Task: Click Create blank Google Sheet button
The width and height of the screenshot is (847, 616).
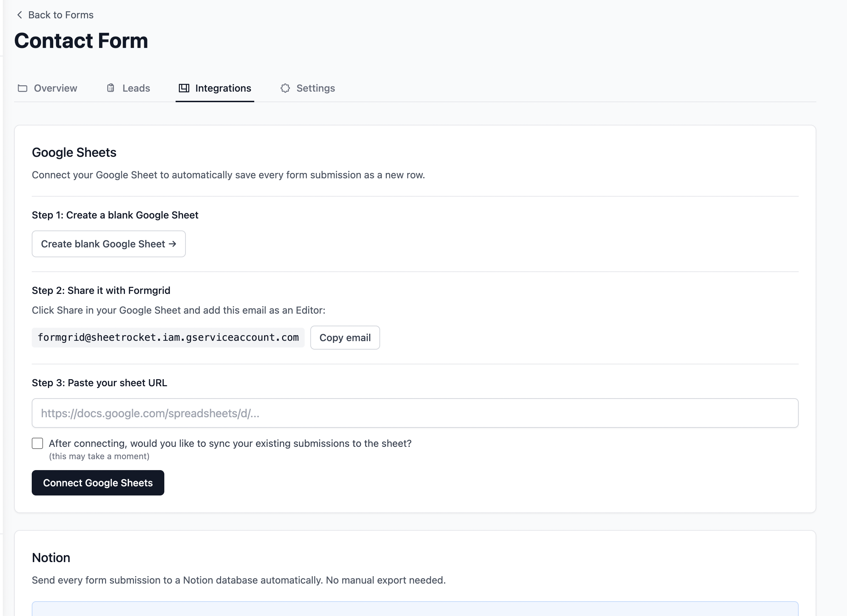Action: pos(109,244)
